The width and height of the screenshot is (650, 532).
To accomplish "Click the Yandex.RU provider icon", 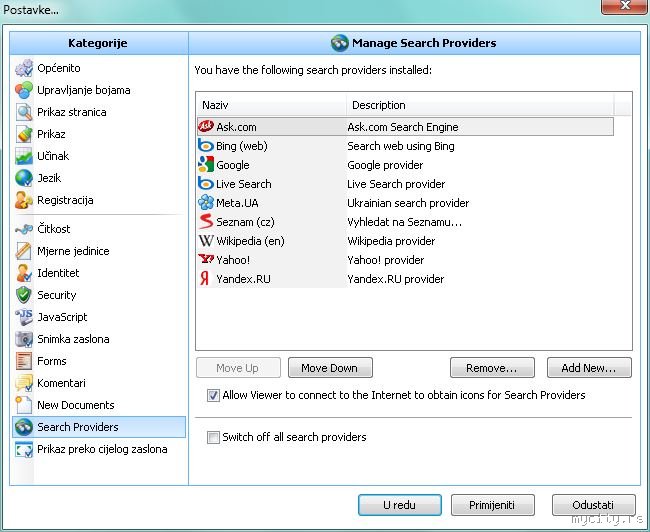I will click(205, 279).
